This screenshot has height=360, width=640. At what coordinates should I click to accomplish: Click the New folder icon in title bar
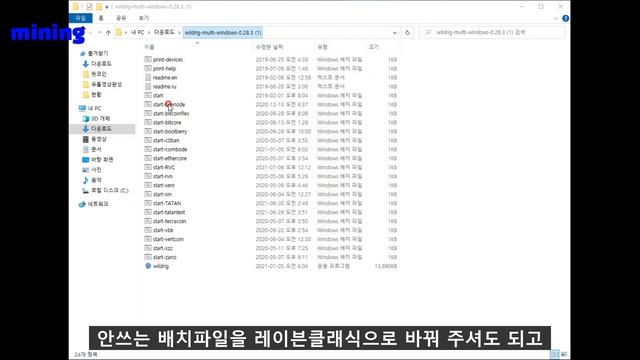[x=99, y=7]
